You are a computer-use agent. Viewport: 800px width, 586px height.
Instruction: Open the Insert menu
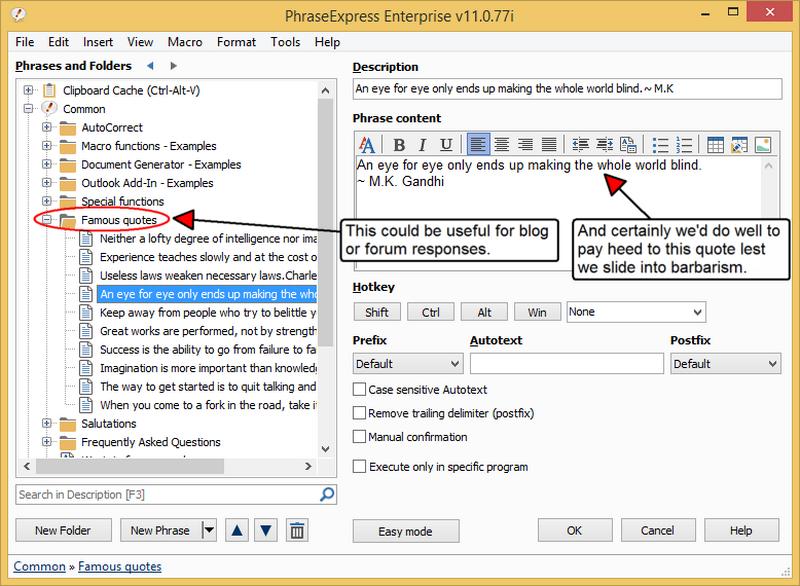click(98, 42)
